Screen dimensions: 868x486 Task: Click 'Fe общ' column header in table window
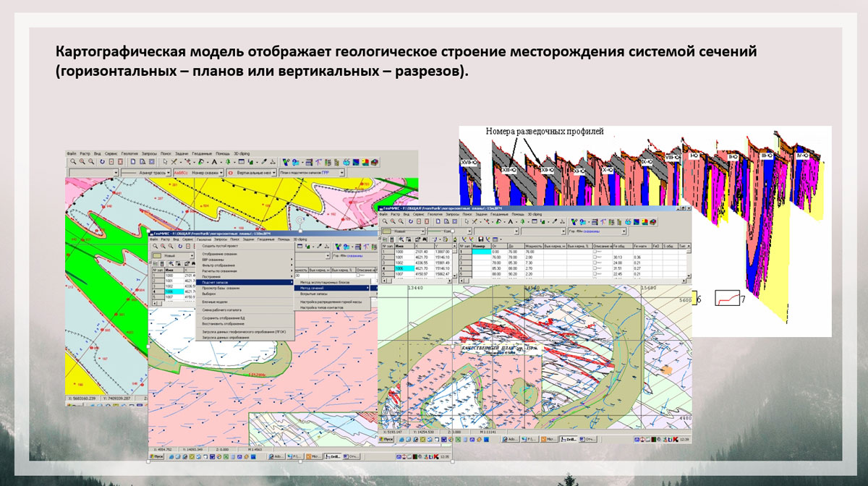tap(623, 246)
